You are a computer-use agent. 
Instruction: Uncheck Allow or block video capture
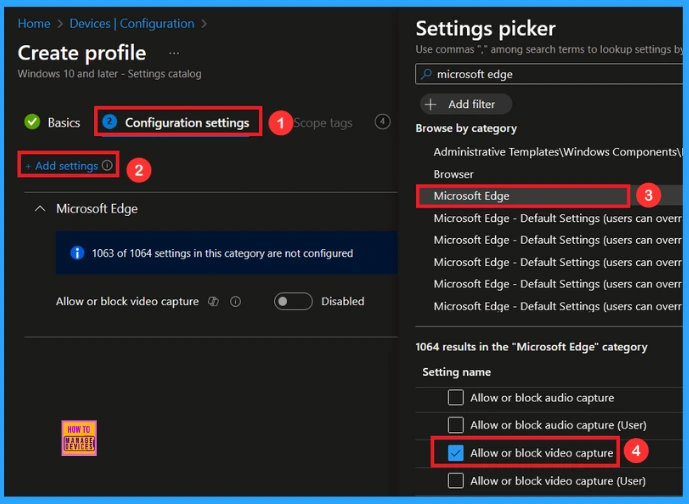coord(456,453)
